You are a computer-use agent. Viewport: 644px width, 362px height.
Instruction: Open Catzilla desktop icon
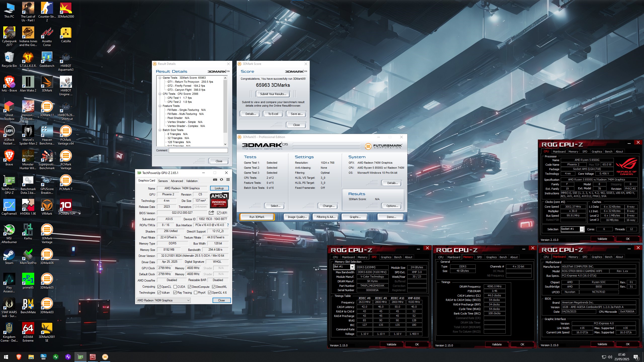point(66,35)
